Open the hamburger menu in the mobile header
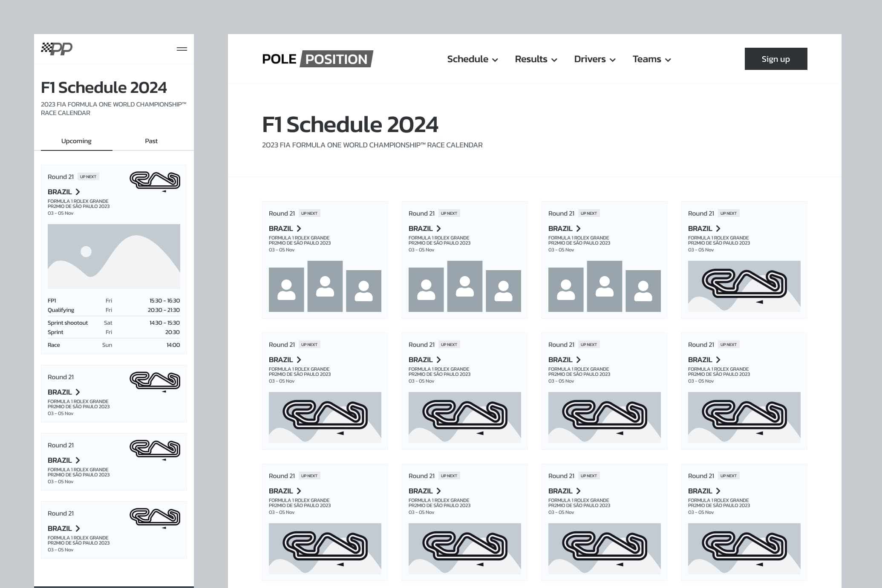882x588 pixels. 182,49
